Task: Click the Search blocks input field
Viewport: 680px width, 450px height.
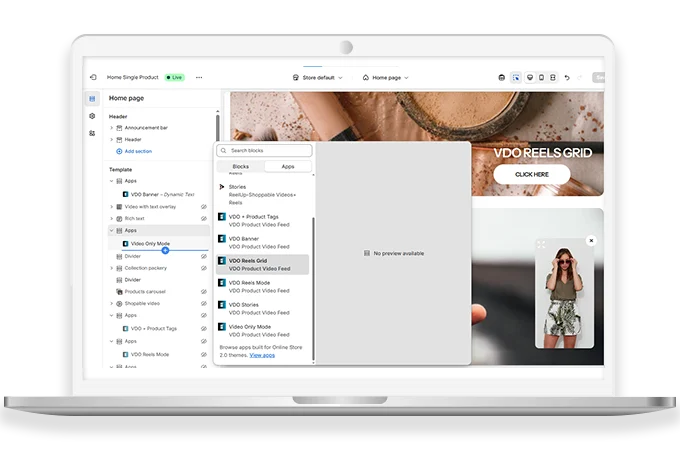Action: [265, 150]
